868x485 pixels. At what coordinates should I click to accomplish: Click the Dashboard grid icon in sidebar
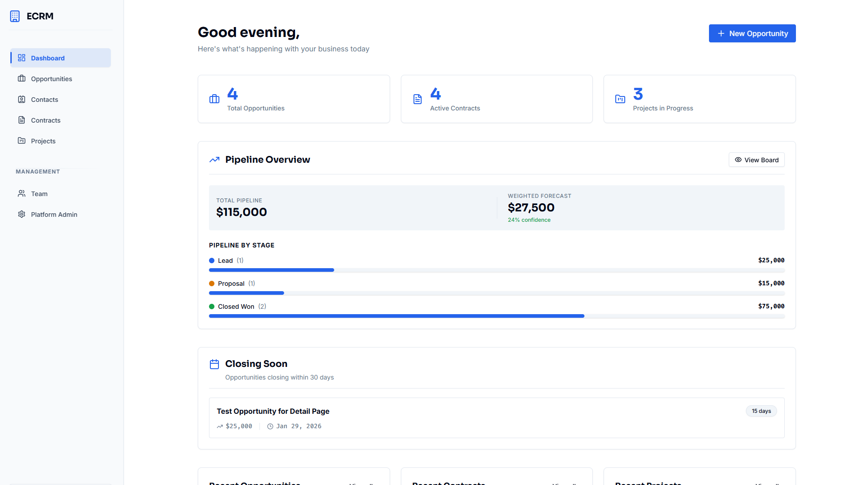pyautogui.click(x=22, y=58)
